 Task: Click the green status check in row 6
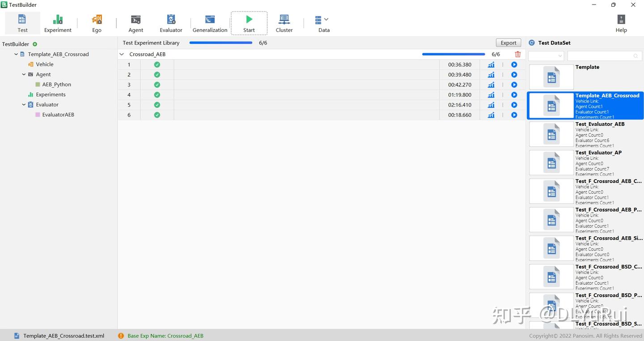(x=157, y=115)
